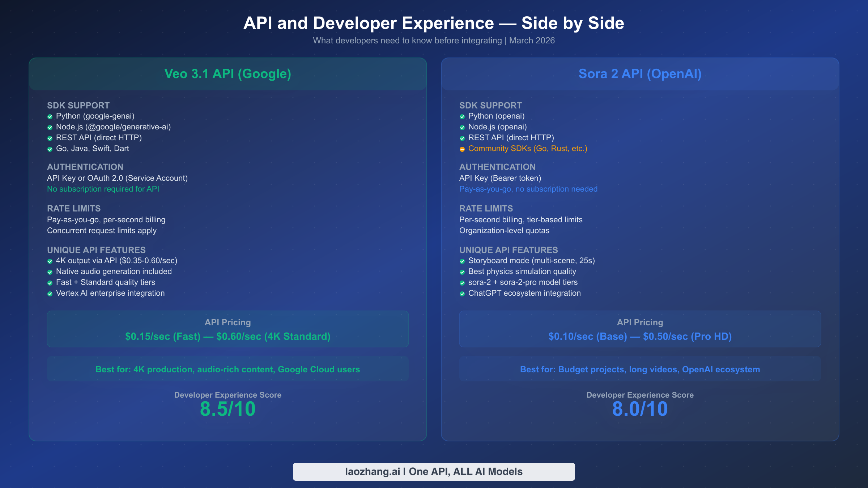Click the checkmark beside ChatGPT ecosystem integration
The height and width of the screenshot is (488, 868).
tap(462, 293)
